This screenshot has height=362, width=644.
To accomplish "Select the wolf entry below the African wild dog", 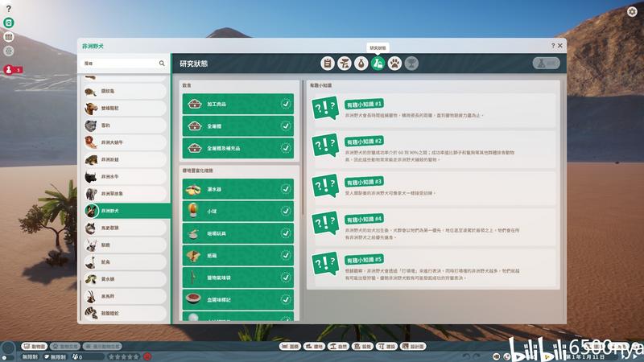I will click(125, 228).
